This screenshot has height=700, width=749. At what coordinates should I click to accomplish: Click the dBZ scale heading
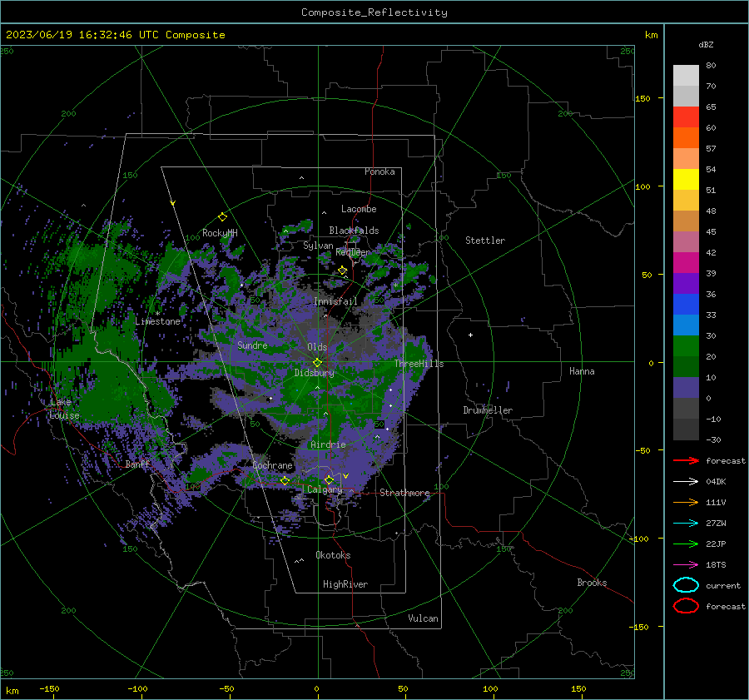tap(706, 44)
